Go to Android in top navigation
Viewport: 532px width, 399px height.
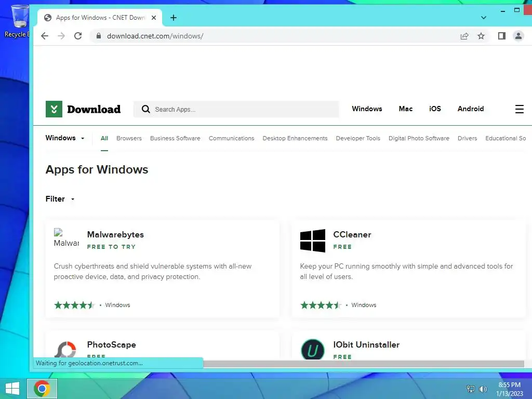click(x=471, y=109)
